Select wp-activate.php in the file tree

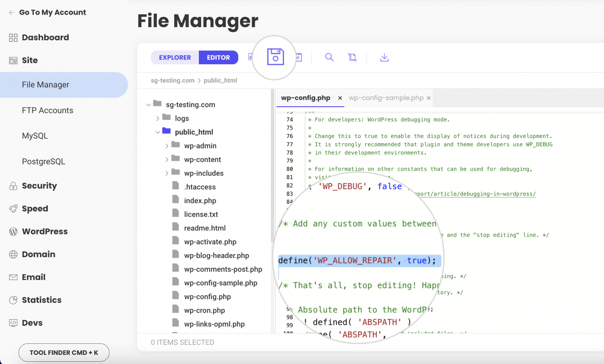(210, 242)
